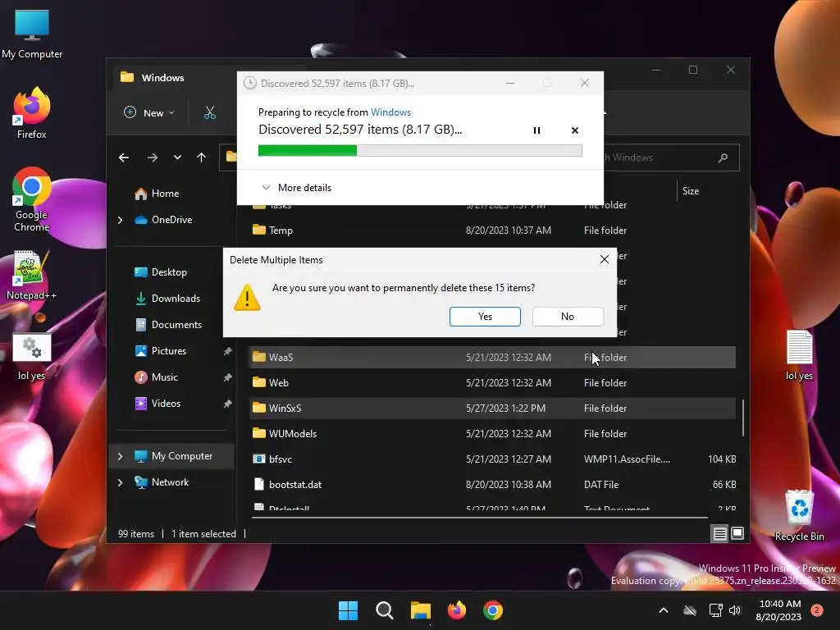Open recent locations chevron dropdown

(x=177, y=157)
